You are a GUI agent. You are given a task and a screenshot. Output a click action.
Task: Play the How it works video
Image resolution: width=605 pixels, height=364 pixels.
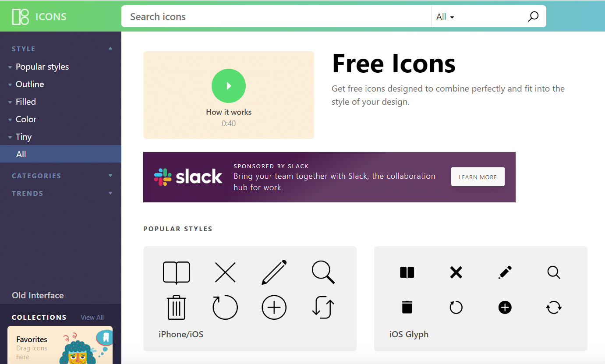[x=229, y=86]
